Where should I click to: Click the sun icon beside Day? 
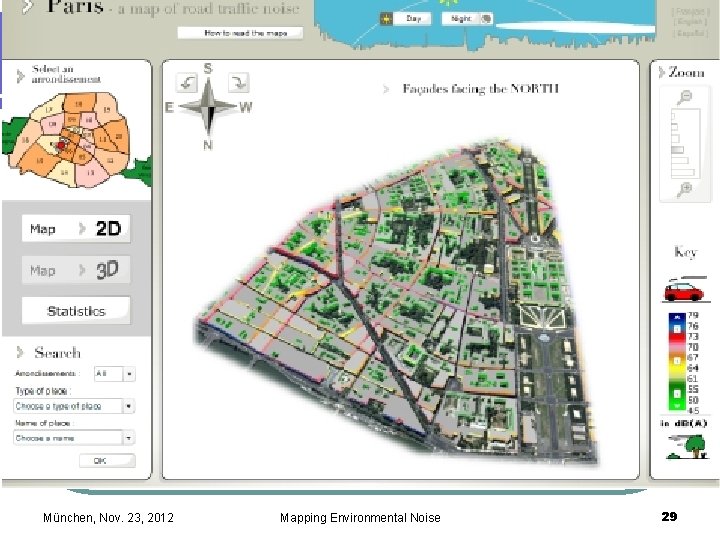(387, 19)
